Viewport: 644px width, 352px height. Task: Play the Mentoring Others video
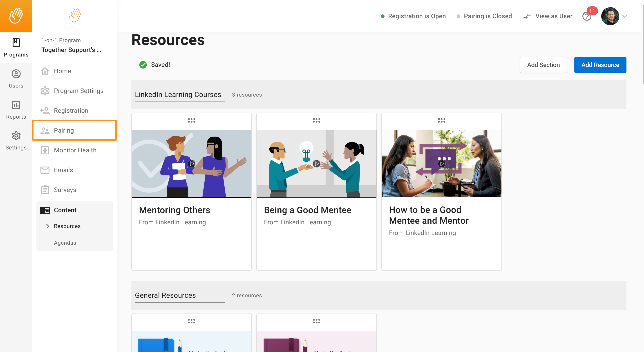point(192,164)
